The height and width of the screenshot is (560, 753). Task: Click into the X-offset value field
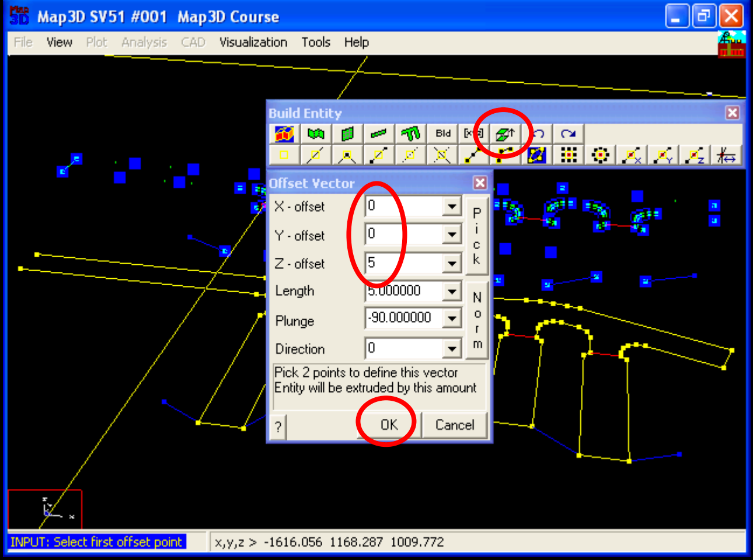404,206
